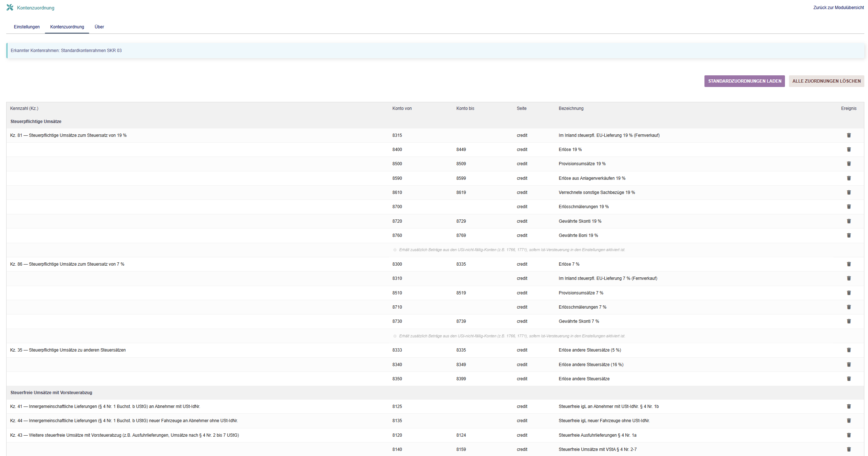The height and width of the screenshot is (456, 868).
Task: Click Standardzuordnungen laden button
Action: coord(745,81)
